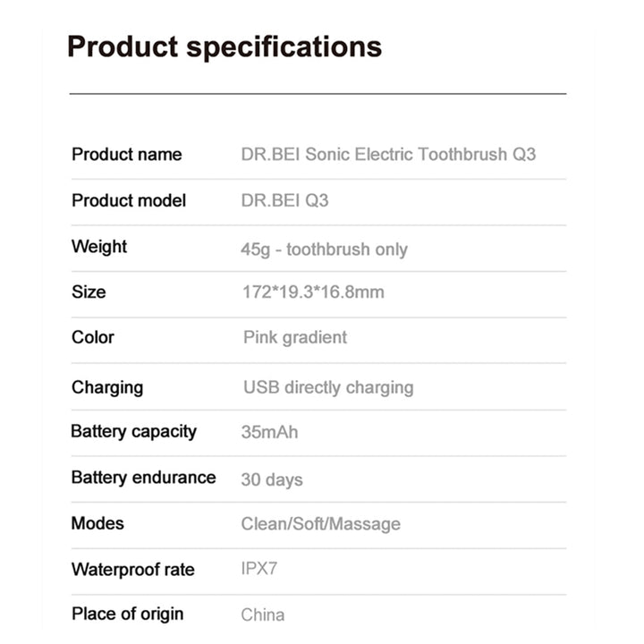Click the 30 days value
Screen dimensions: 644x644
coord(272,479)
